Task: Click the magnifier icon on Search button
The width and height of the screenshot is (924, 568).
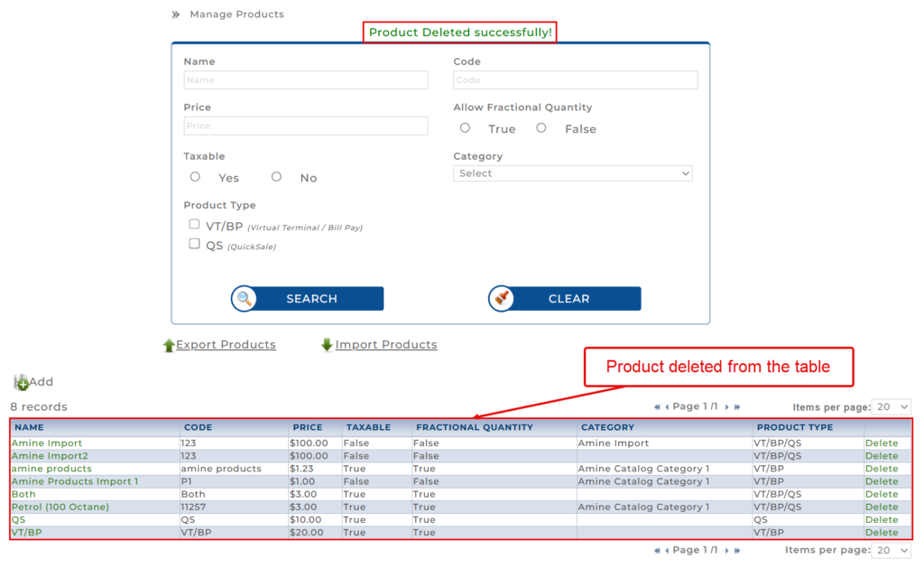Action: 245,299
